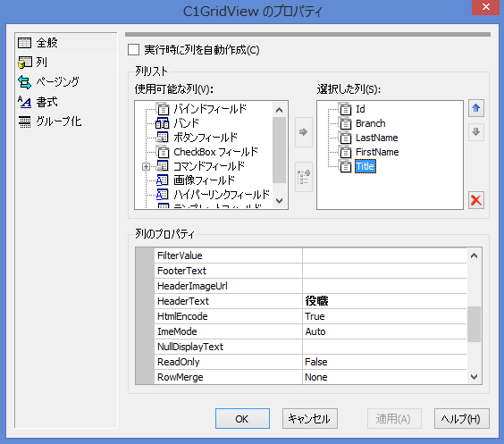Open ReadOnly False value dropdown
This screenshot has height=444, width=504.
click(x=384, y=362)
